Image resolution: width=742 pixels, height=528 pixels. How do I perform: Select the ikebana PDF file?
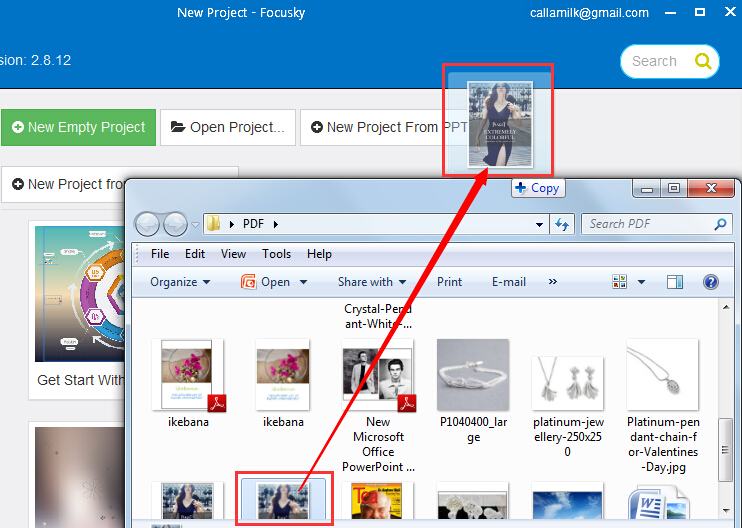pyautogui.click(x=188, y=383)
